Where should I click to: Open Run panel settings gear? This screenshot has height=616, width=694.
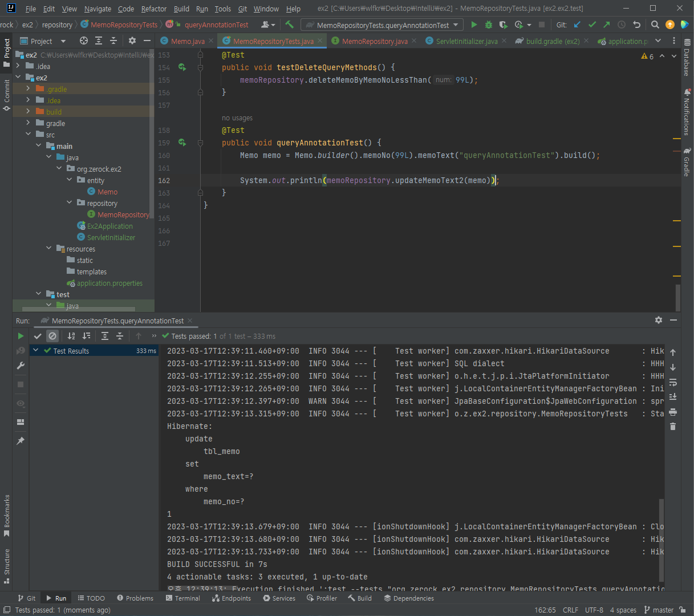(x=659, y=320)
